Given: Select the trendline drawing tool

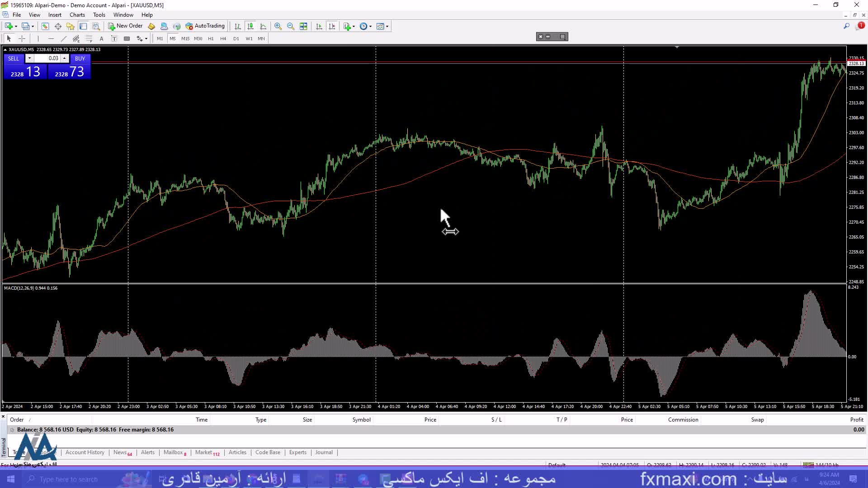Looking at the screenshot, I should 63,39.
